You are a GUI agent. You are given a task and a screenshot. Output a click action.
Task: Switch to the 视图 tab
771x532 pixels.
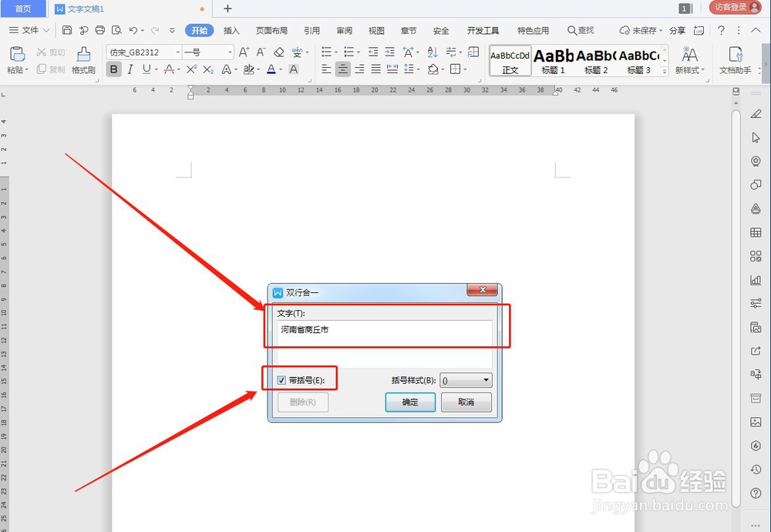tap(376, 31)
